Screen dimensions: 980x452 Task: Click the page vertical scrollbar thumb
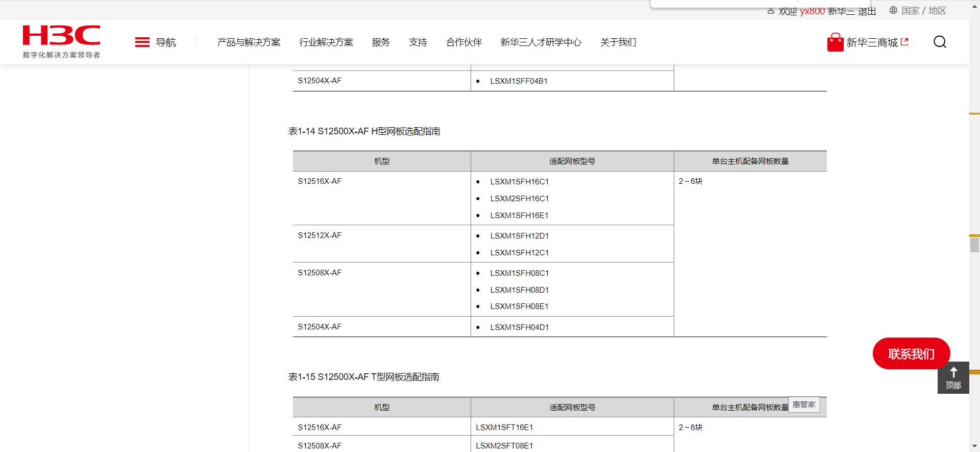(x=974, y=245)
